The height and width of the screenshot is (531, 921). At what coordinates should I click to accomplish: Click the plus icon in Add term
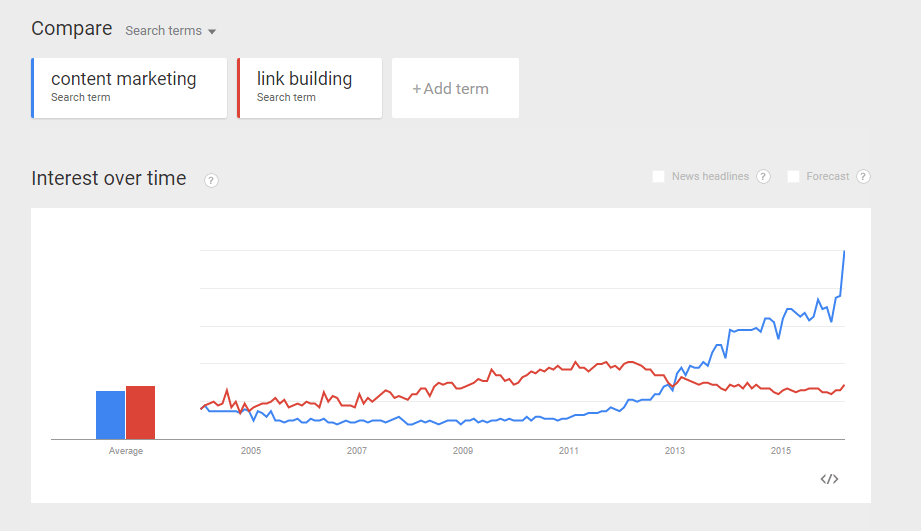pyautogui.click(x=416, y=89)
